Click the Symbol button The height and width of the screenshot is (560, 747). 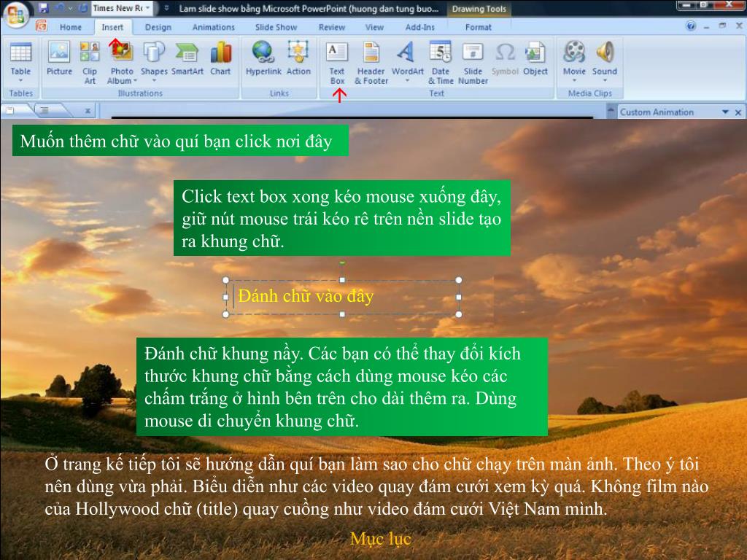pos(505,58)
